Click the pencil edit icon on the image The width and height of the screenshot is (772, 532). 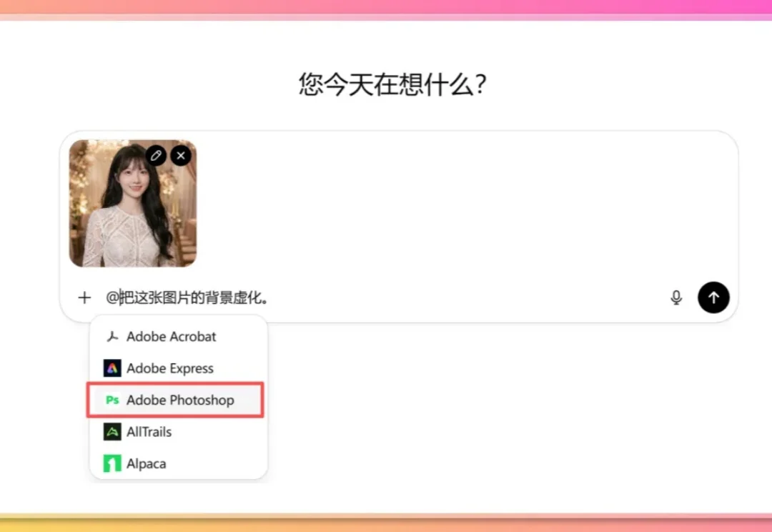[x=156, y=155]
